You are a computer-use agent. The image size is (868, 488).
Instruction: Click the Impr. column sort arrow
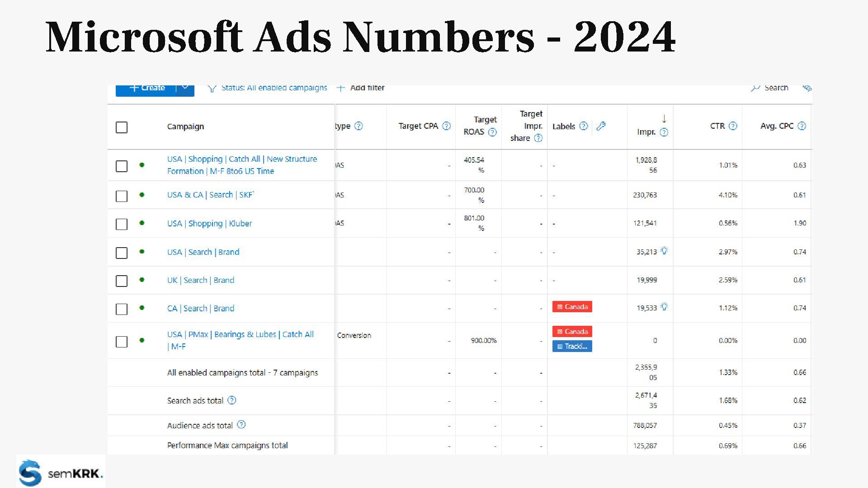(664, 119)
